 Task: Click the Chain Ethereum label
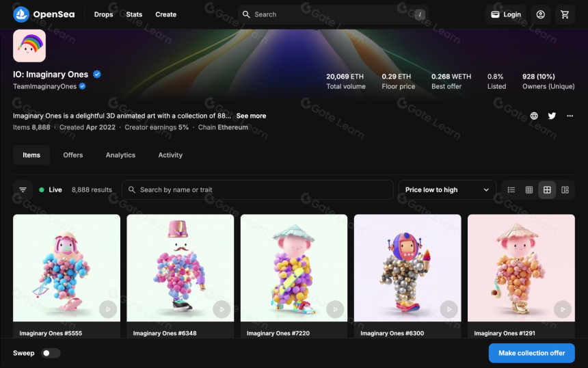(223, 127)
